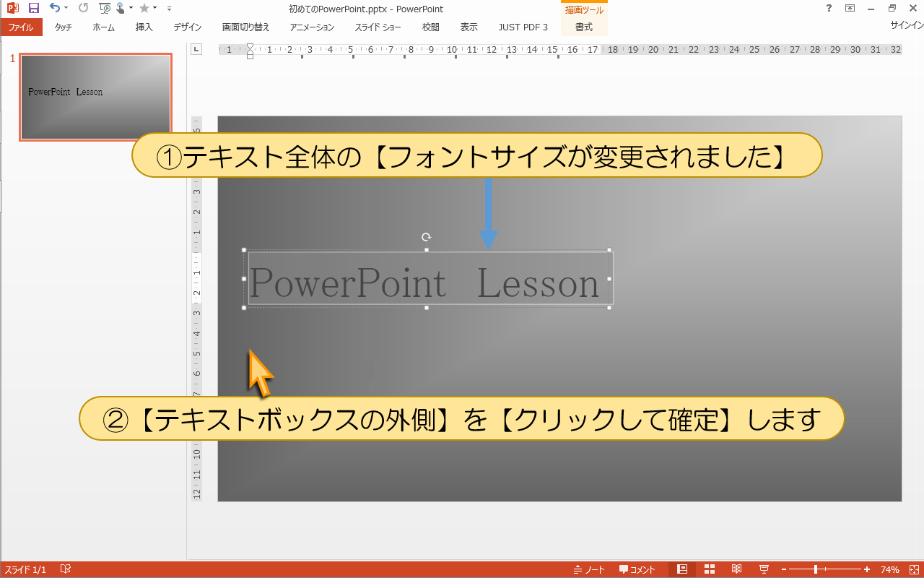Click the right-middle resize handle of text box
This screenshot has width=924, height=578.
click(x=609, y=279)
